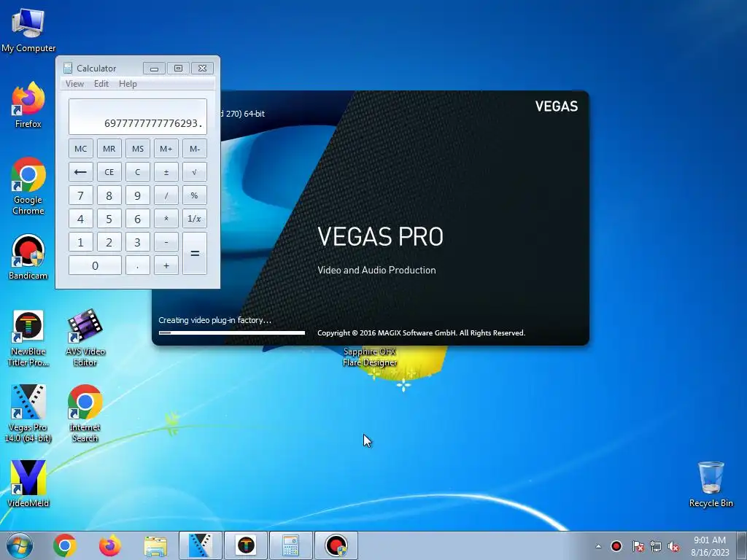Click the Calculator backspace arrow button
Viewport: 747px width, 560px height.
[x=80, y=172]
